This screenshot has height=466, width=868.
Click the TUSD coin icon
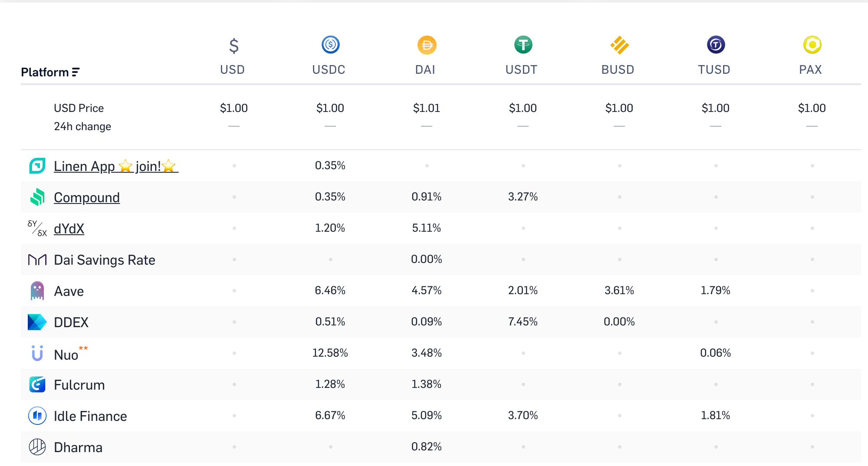pos(716,45)
